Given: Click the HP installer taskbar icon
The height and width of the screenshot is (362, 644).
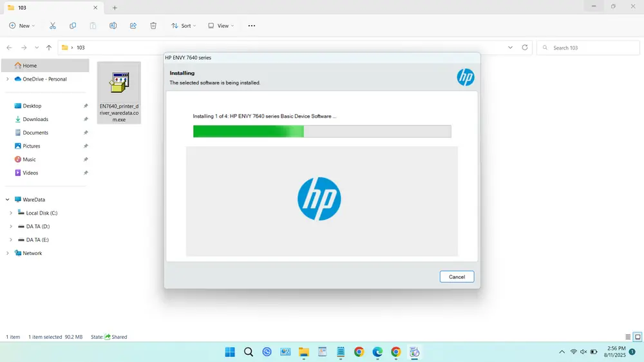Looking at the screenshot, I should [414, 352].
